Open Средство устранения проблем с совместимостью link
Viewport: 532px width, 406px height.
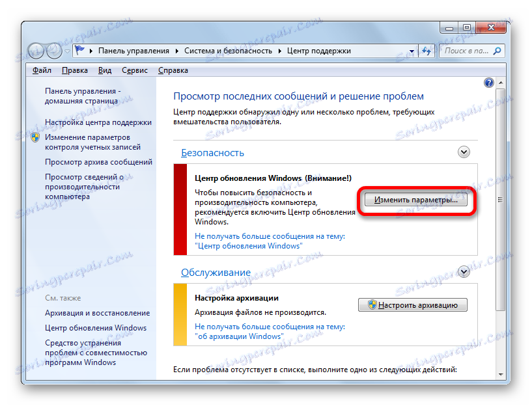pos(96,353)
